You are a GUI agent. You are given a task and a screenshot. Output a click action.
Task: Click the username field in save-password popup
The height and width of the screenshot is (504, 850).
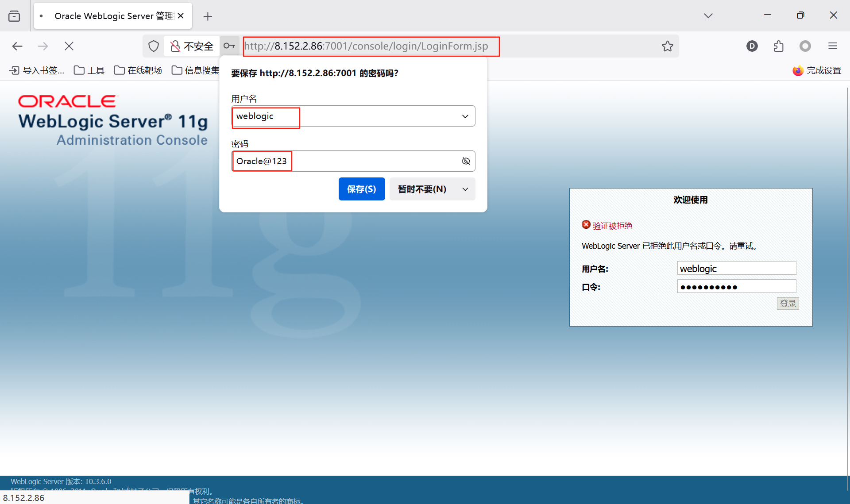tap(353, 116)
